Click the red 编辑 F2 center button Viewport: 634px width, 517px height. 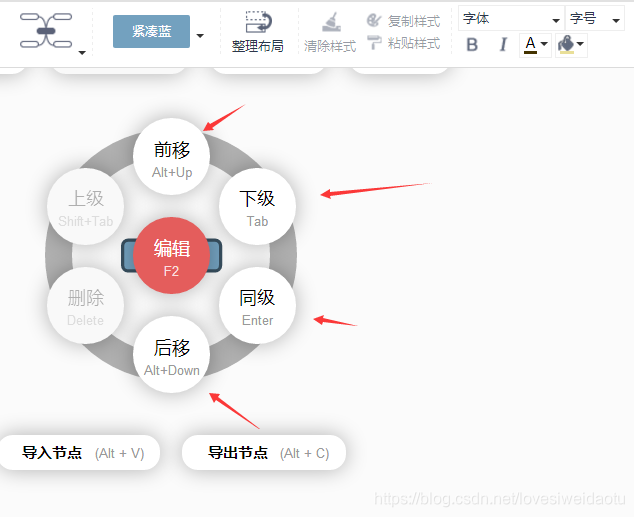pyautogui.click(x=171, y=255)
